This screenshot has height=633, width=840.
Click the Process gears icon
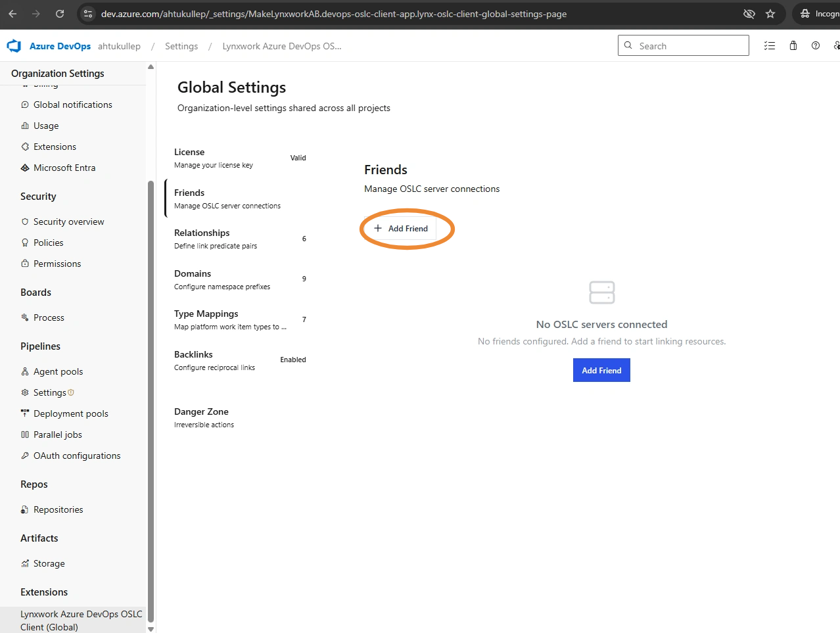25,317
